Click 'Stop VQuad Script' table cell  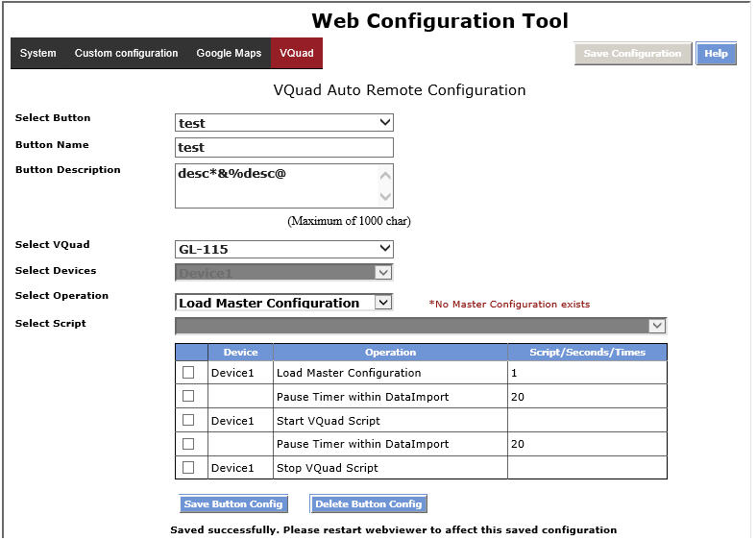(391, 468)
